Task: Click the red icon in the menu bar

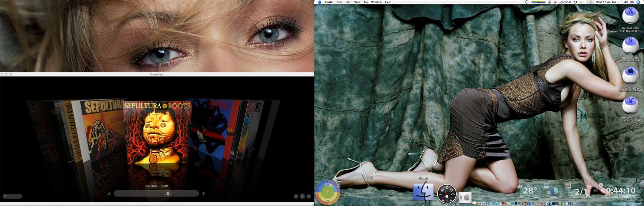Action: [x=555, y=2]
